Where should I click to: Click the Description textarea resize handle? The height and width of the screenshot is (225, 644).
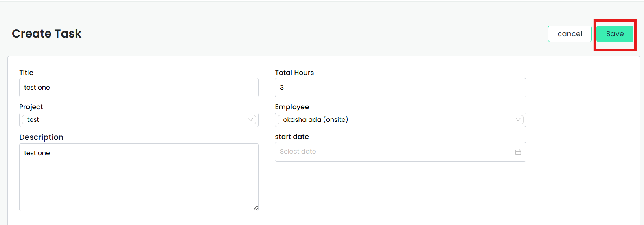(x=256, y=208)
